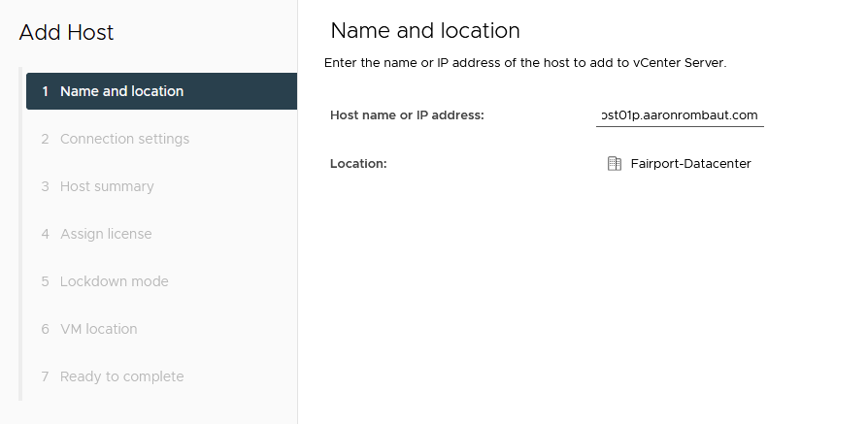Click the Name and location page heading
Viewport: 868px width, 424px height.
(x=425, y=30)
